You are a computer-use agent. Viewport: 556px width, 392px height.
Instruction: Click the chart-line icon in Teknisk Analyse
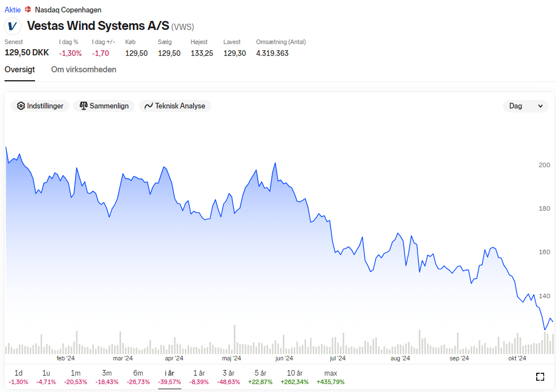click(x=149, y=106)
